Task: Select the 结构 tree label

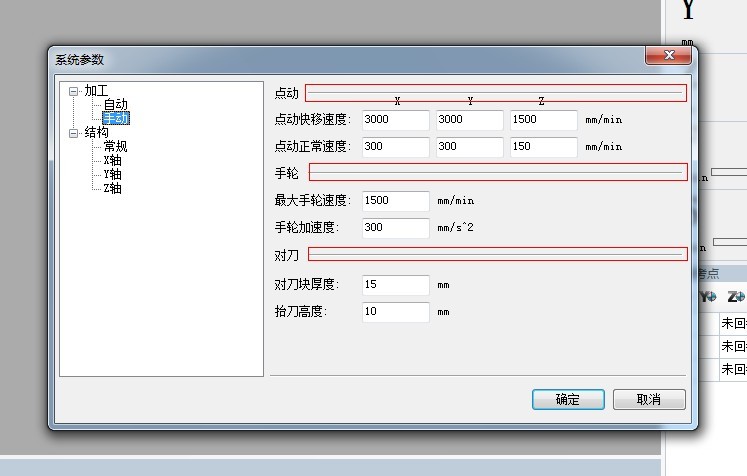Action: coord(96,132)
